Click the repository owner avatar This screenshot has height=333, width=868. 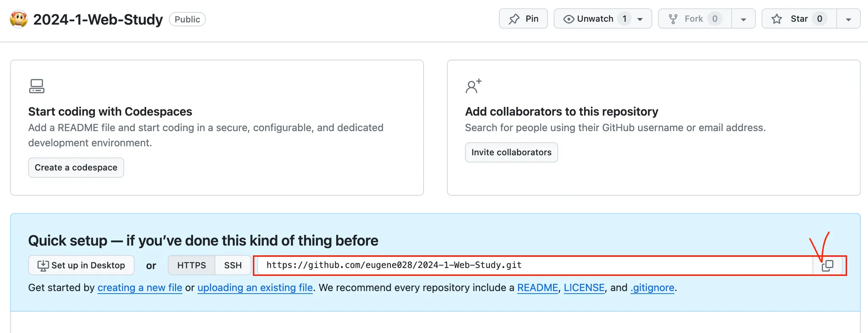pyautogui.click(x=19, y=19)
